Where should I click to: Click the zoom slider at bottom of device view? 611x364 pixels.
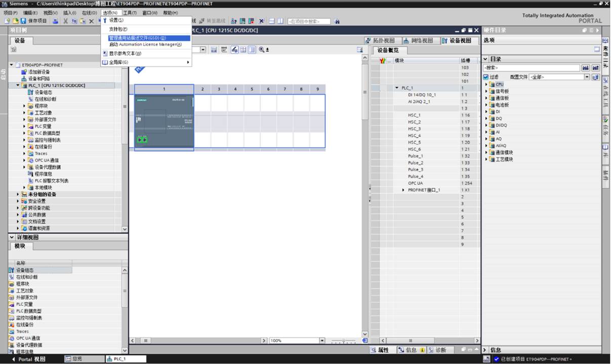(343, 341)
